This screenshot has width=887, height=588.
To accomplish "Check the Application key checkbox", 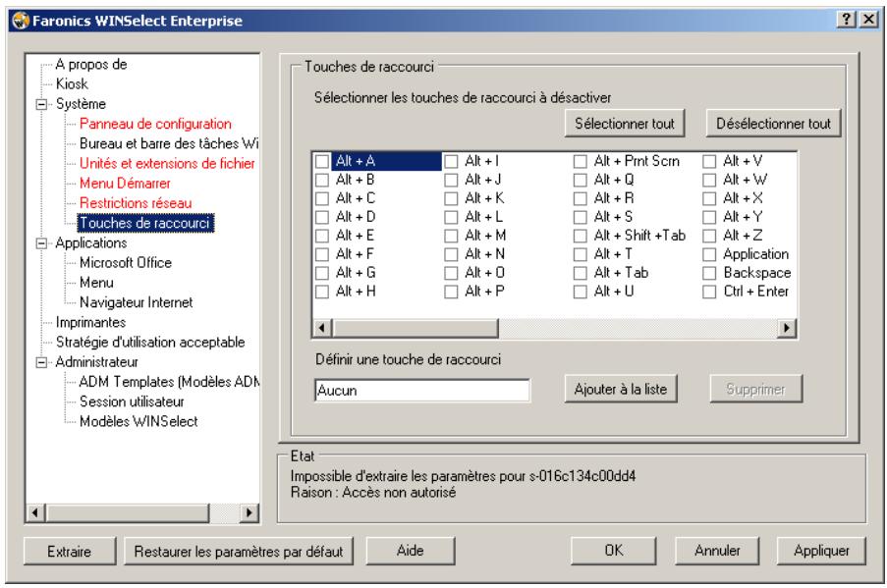I will tap(709, 254).
